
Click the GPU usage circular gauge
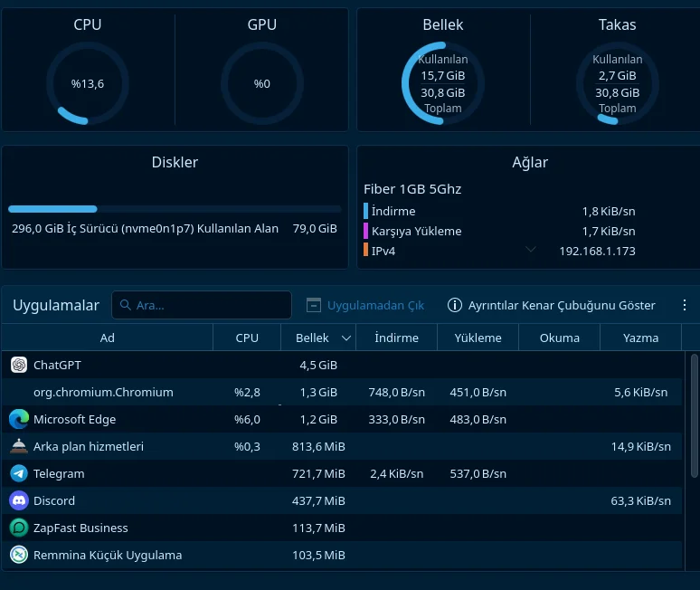tap(262, 83)
